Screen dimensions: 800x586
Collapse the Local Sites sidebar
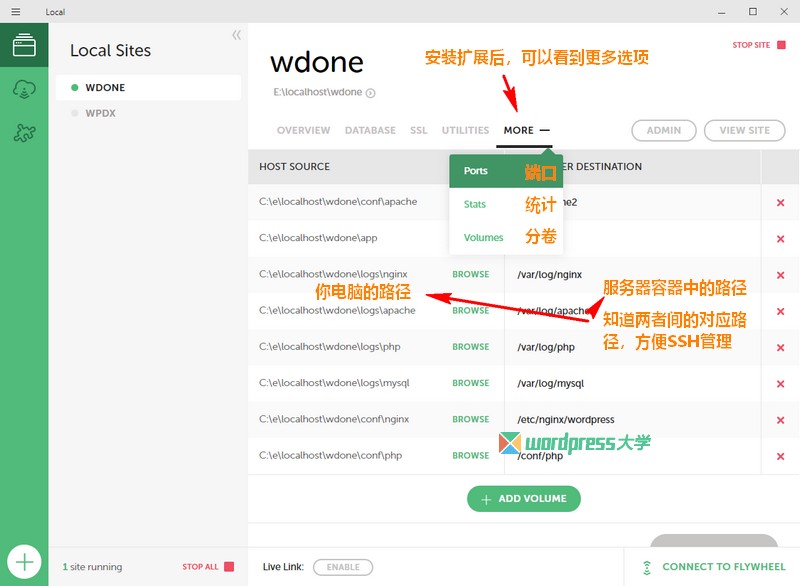(x=236, y=35)
